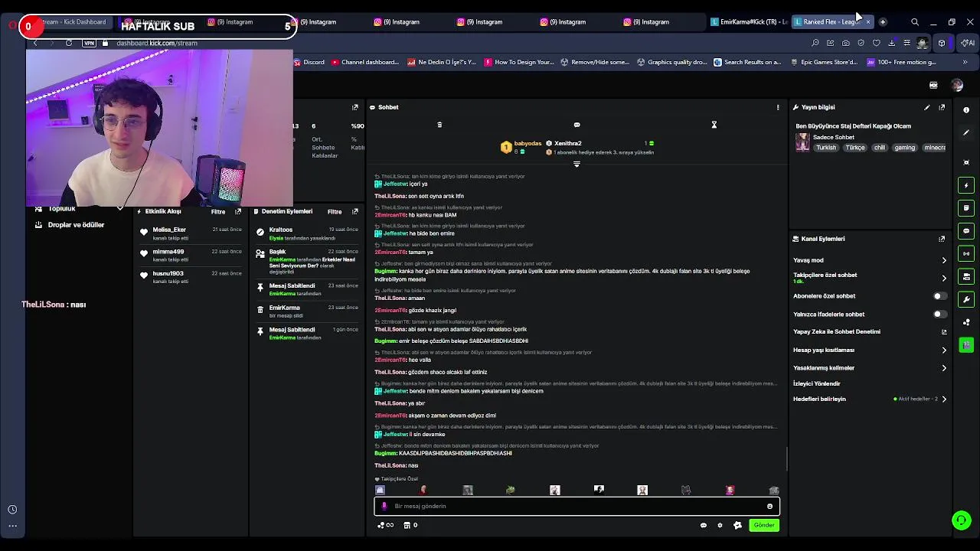Open the chat panel three-dot menu
The image size is (980, 551).
tap(778, 107)
